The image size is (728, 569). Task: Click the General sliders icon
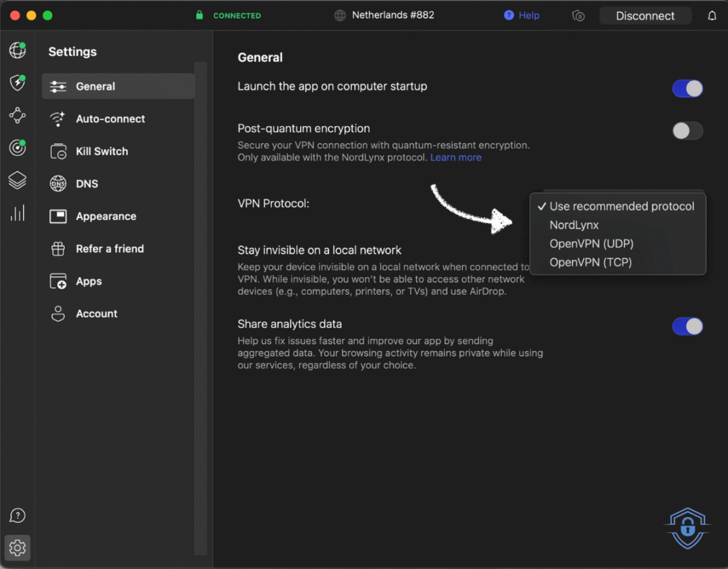[58, 86]
